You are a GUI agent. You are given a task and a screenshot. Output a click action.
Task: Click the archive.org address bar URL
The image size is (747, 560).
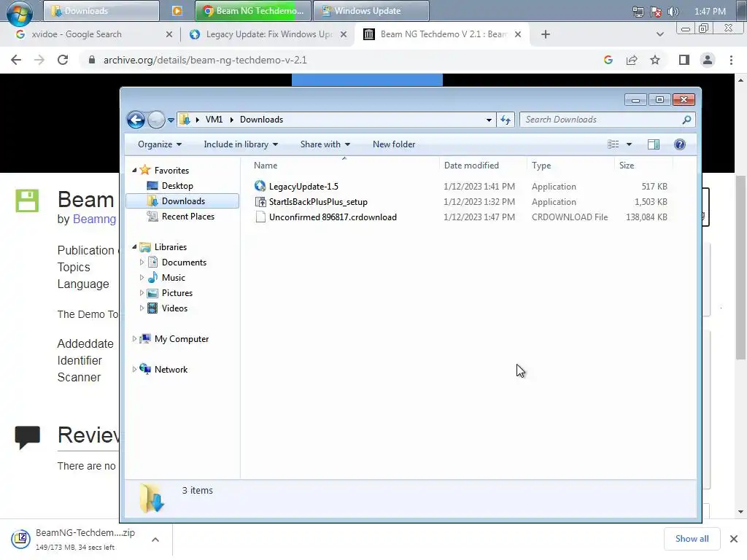click(205, 60)
